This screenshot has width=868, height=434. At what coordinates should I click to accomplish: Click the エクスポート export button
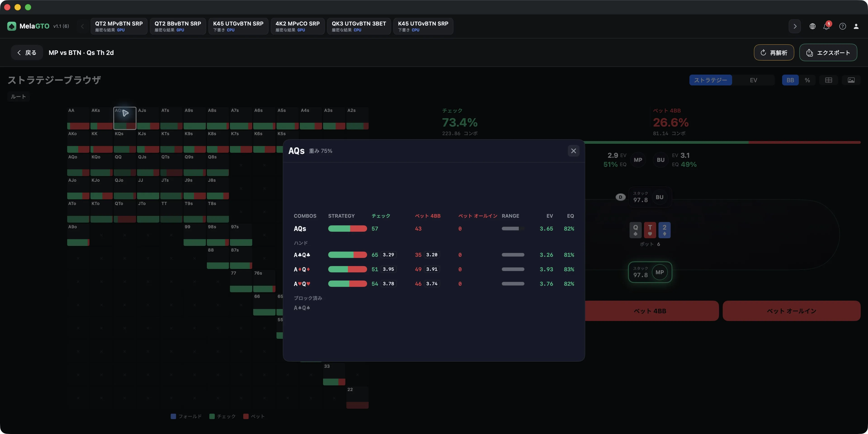pyautogui.click(x=828, y=53)
